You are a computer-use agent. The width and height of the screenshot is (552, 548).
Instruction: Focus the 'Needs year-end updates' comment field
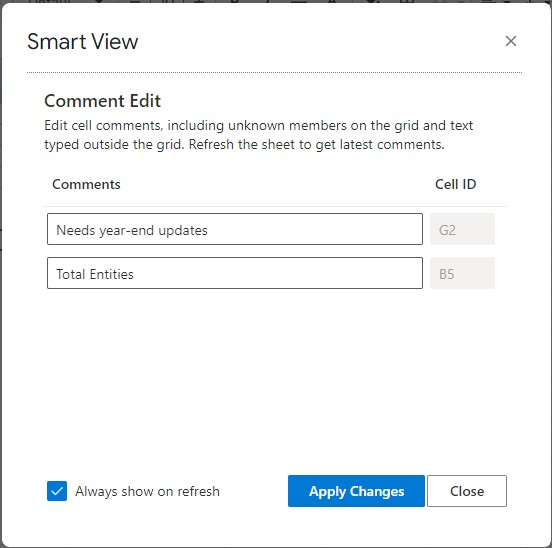click(x=235, y=229)
